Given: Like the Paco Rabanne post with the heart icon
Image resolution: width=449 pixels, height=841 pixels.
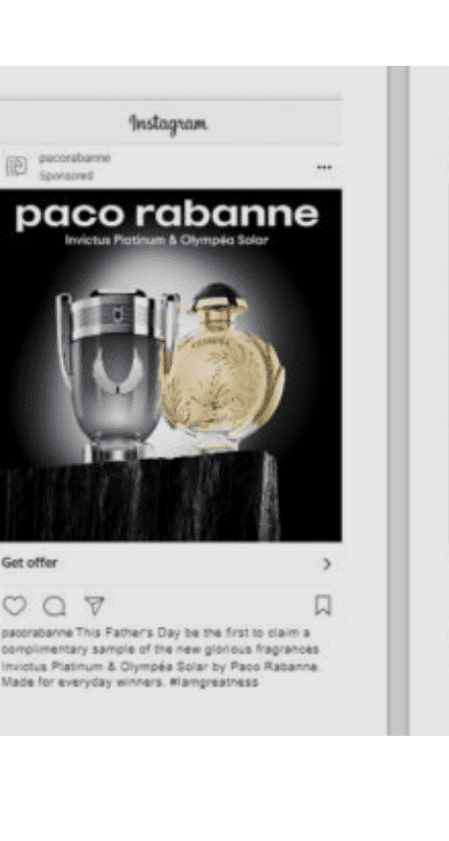Looking at the screenshot, I should pyautogui.click(x=14, y=606).
